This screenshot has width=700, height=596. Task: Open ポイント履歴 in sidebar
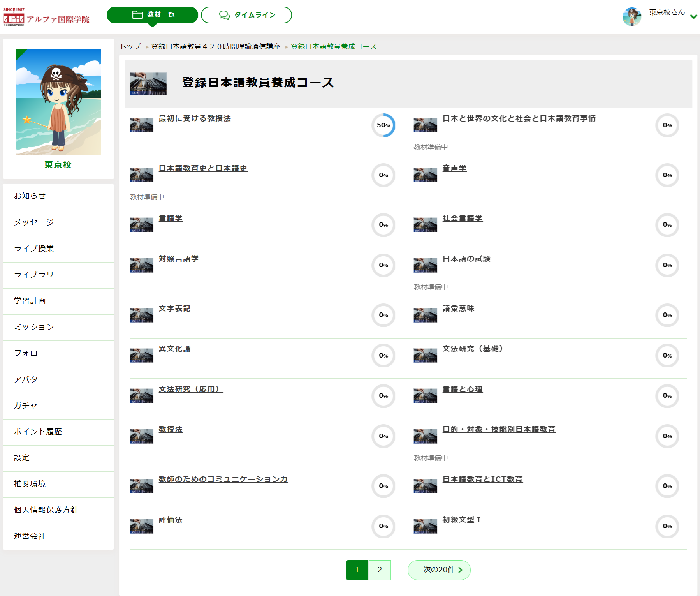coord(58,432)
